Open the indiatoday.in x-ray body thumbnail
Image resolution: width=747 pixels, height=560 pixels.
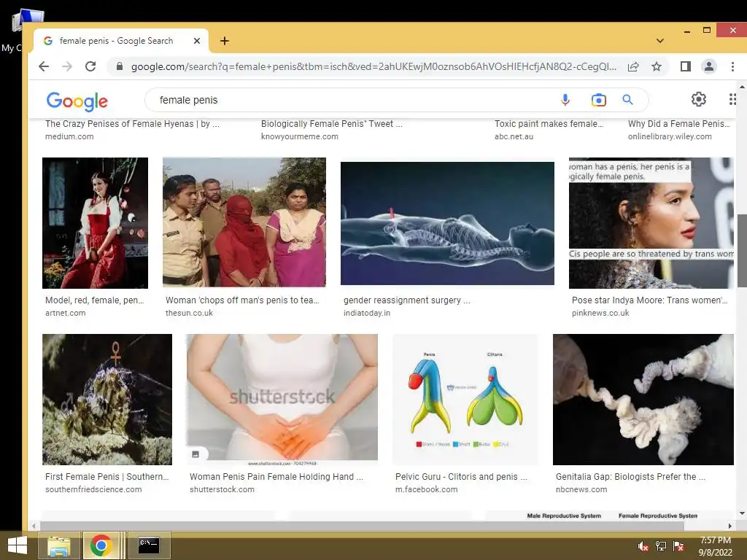tap(447, 223)
